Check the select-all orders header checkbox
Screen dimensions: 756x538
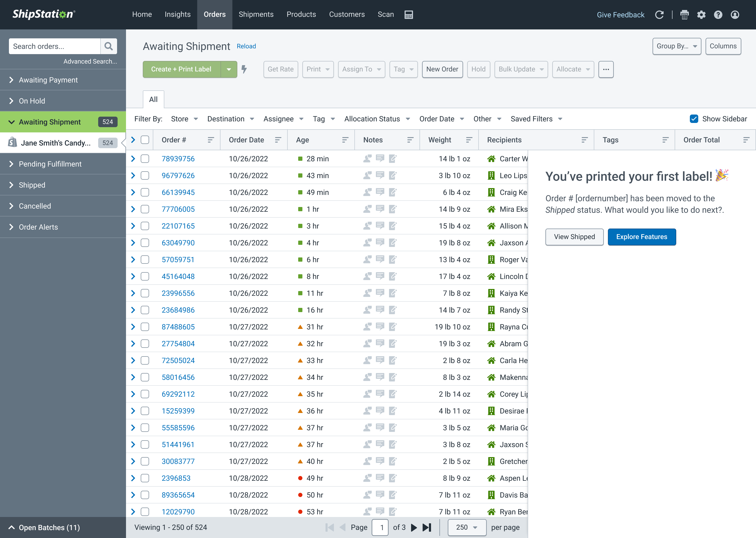145,140
